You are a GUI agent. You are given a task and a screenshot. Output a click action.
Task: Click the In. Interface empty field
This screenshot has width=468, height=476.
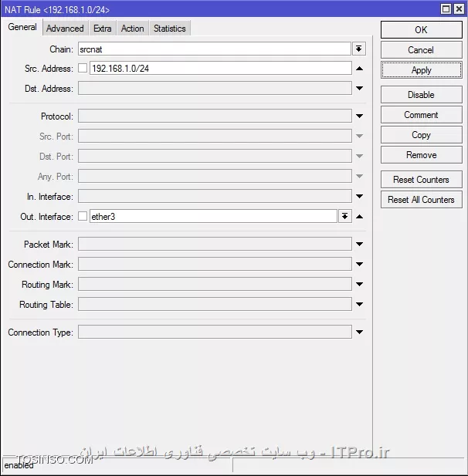[215, 196]
